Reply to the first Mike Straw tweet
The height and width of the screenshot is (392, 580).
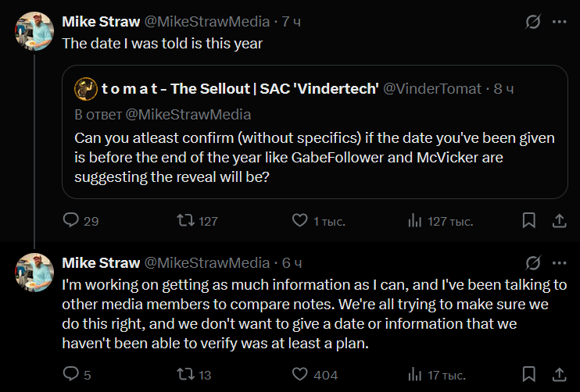pos(71,221)
